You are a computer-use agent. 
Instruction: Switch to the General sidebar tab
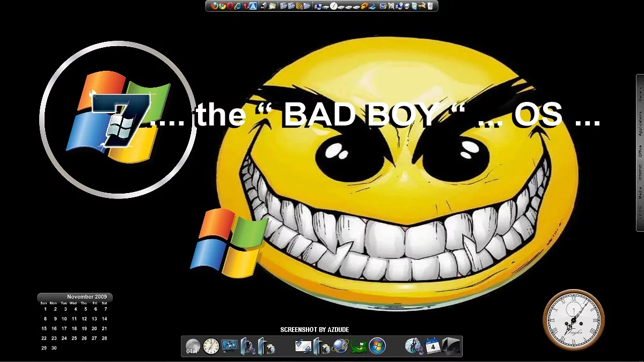click(x=640, y=93)
